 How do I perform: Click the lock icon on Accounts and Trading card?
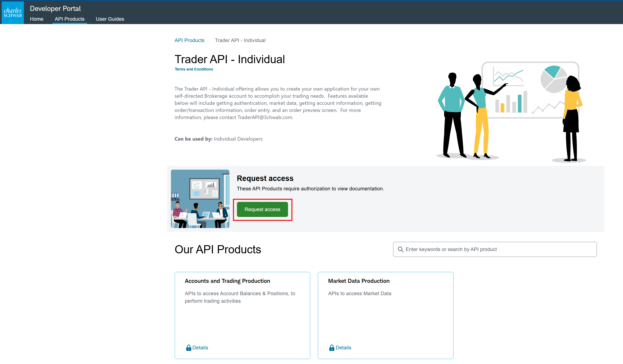(189, 348)
